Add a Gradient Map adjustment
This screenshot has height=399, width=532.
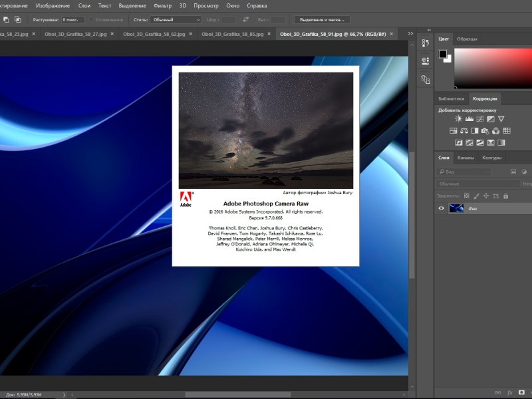click(501, 142)
